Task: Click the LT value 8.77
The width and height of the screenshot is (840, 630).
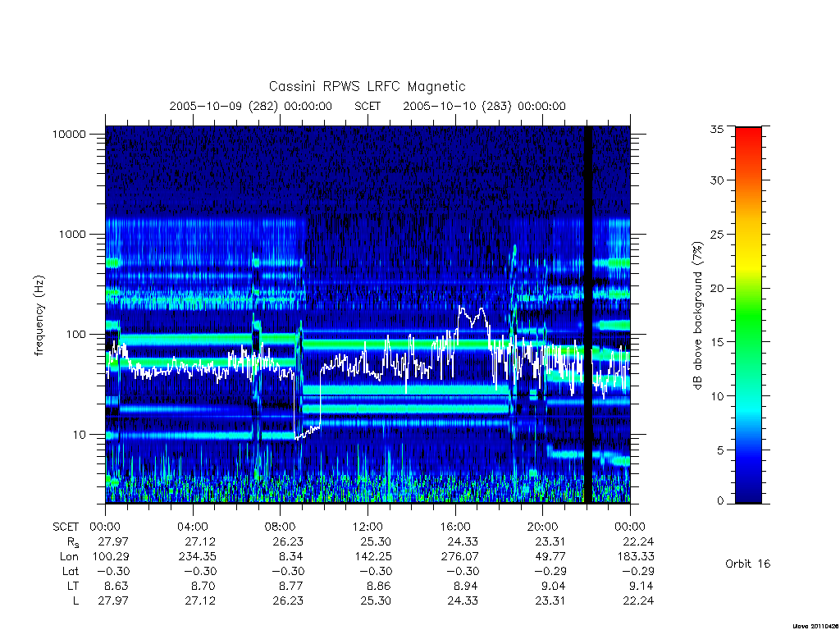Action: (x=291, y=586)
